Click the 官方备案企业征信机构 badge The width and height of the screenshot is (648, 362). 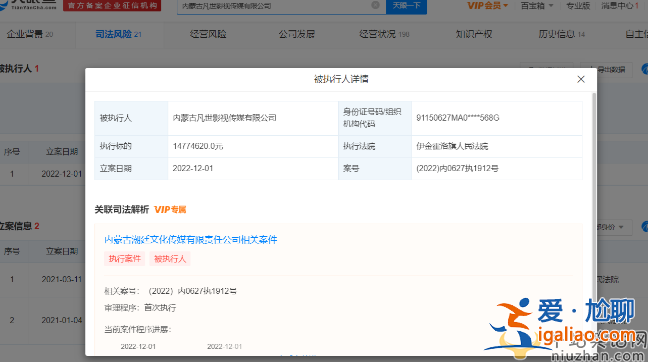point(112,5)
